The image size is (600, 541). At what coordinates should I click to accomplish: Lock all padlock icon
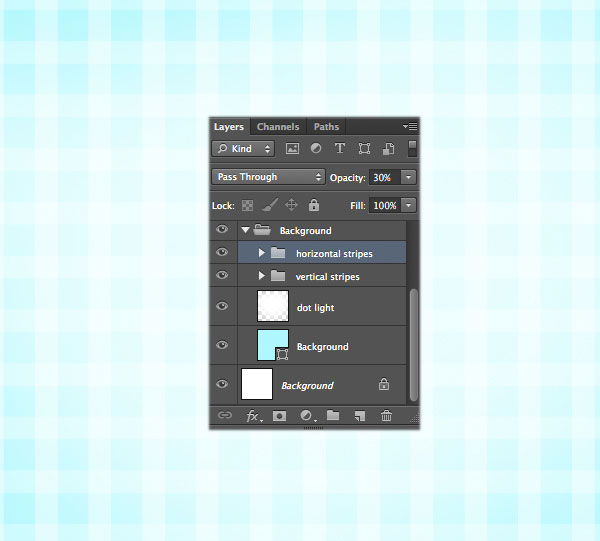[x=314, y=205]
